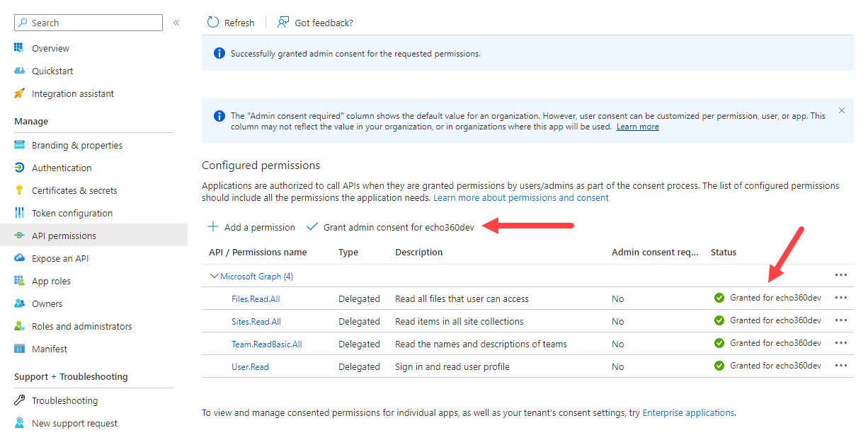This screenshot has width=868, height=435.
Task: Open more options for User.Read row
Action: [x=841, y=366]
